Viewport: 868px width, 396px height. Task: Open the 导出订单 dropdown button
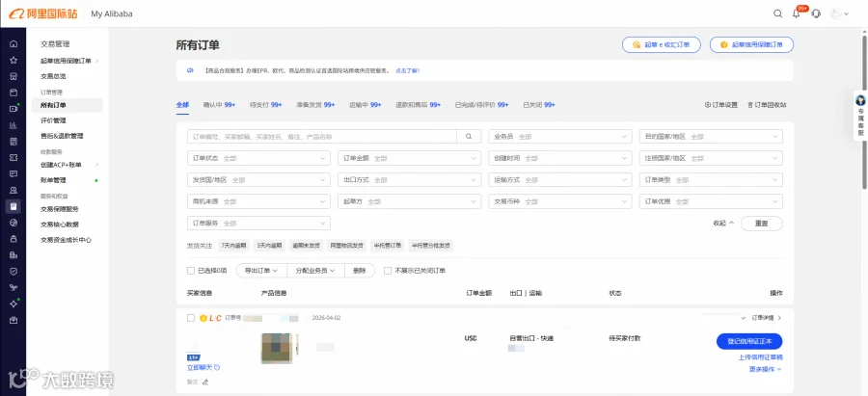pyautogui.click(x=261, y=271)
